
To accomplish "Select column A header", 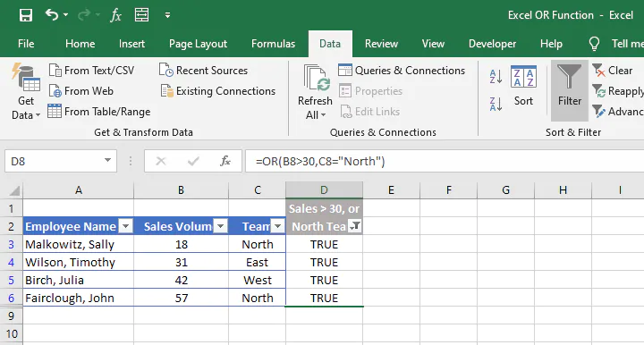I will pos(79,190).
